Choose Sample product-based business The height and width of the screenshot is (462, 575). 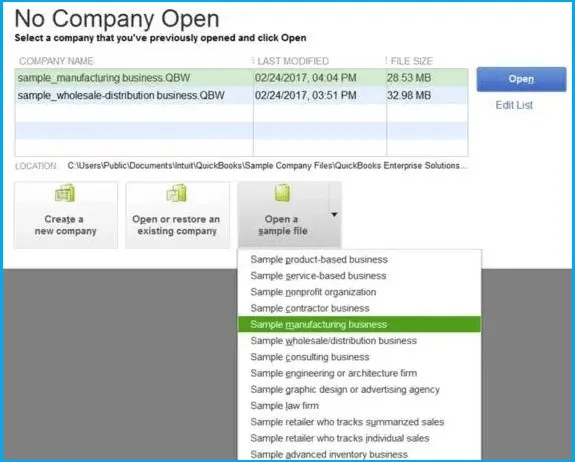coord(359,260)
